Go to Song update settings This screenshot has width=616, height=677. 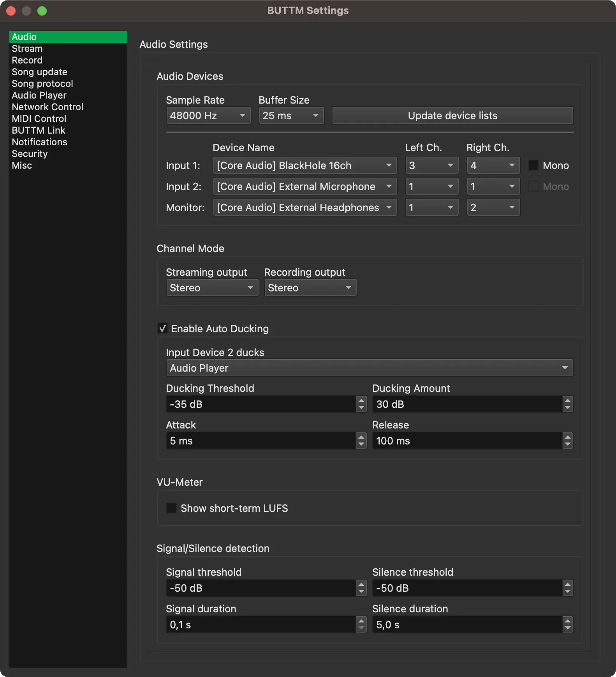point(68,72)
